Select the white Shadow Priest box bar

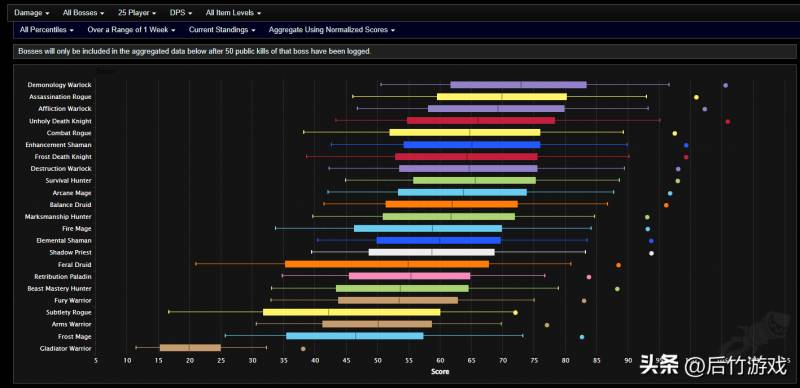(x=432, y=253)
